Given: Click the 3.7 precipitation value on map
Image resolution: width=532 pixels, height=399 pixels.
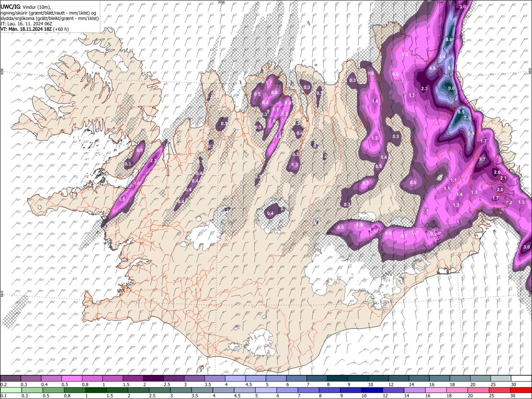Looking at the screenshot, I should [482, 159].
